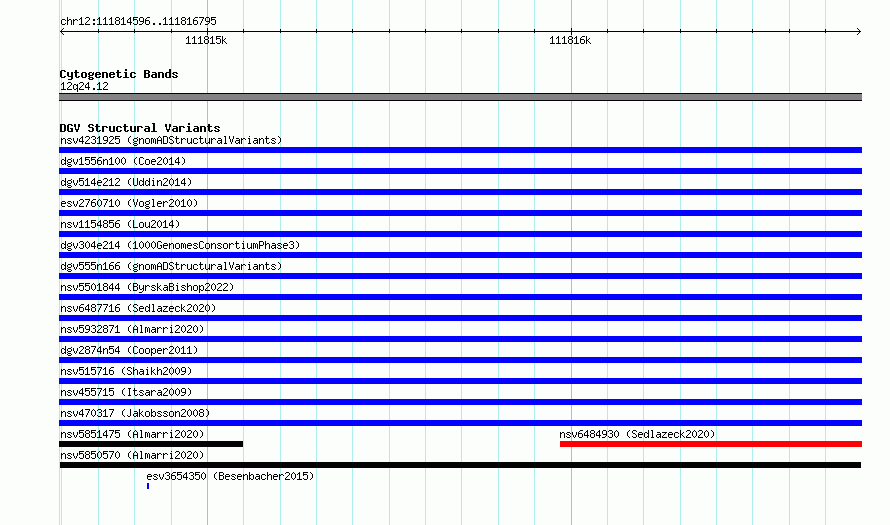Screen dimensions: 890x525
Task: Select nsv470317 (Jakobsson2008) label
Action: (135, 413)
